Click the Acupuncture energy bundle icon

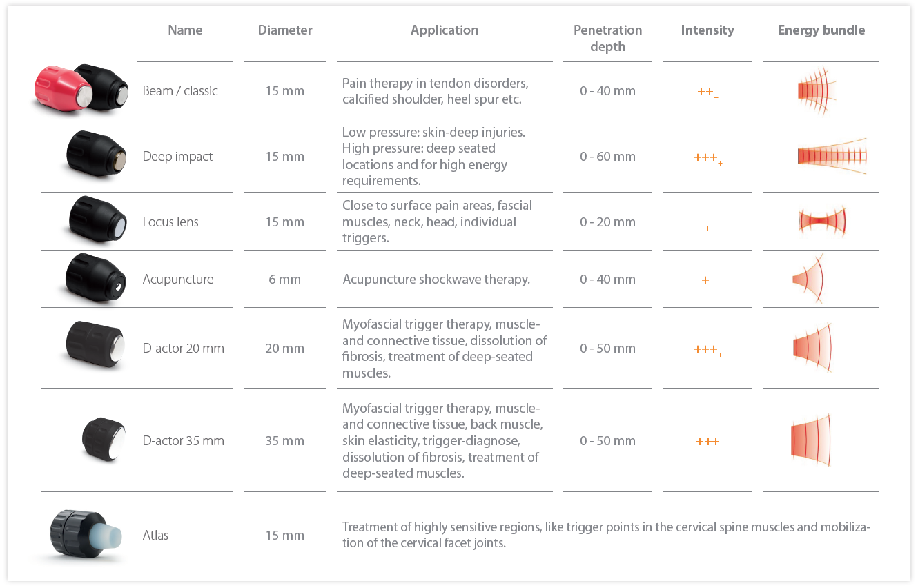pyautogui.click(x=809, y=279)
